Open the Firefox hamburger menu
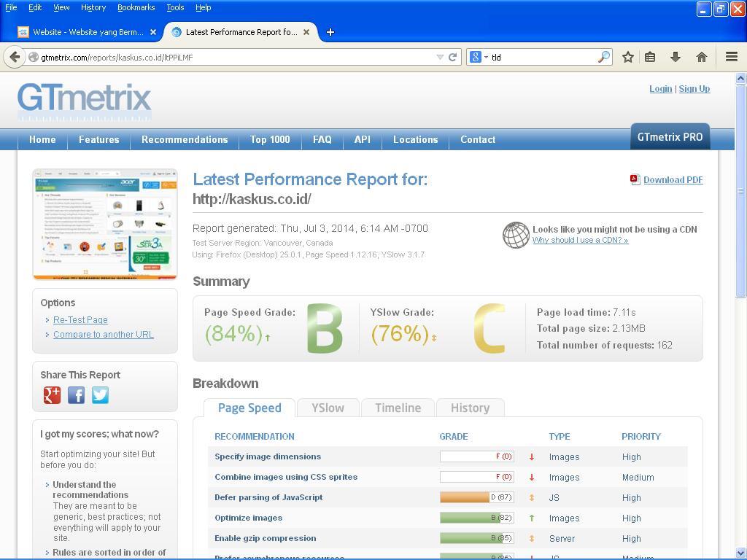The image size is (747, 560). click(732, 57)
